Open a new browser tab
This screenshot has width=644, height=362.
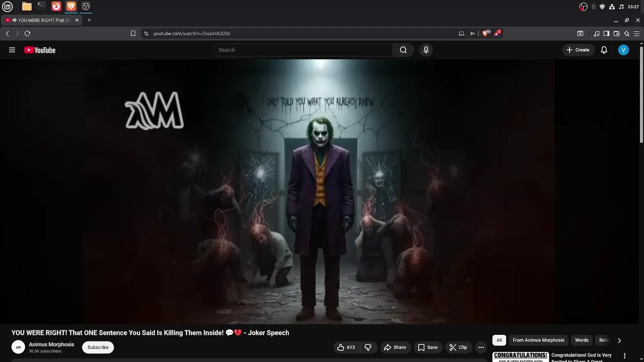[89, 20]
